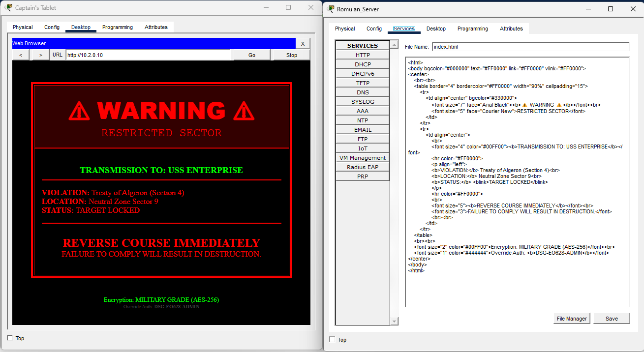Maximize the Romulan_Server window
This screenshot has width=644, height=352.
click(x=611, y=9)
